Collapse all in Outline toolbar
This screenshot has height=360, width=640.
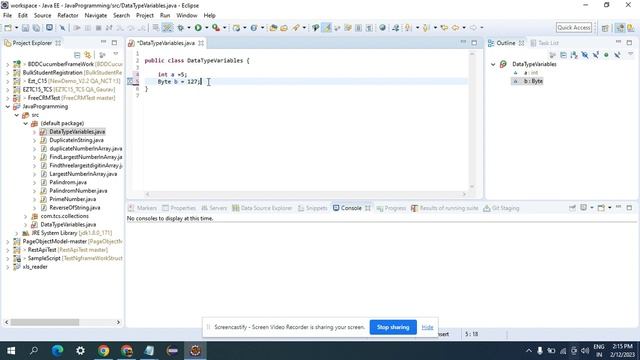[x=563, y=55]
